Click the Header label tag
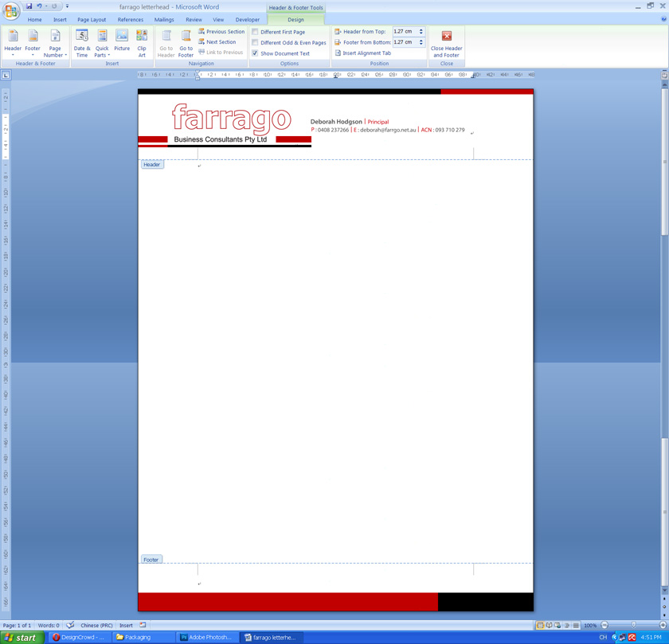Image resolution: width=669 pixels, height=644 pixels. [152, 165]
